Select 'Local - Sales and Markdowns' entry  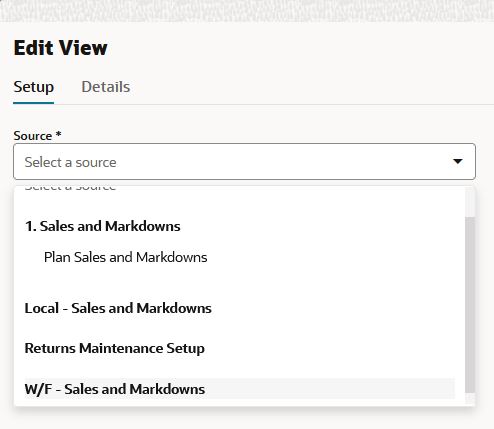[118, 308]
